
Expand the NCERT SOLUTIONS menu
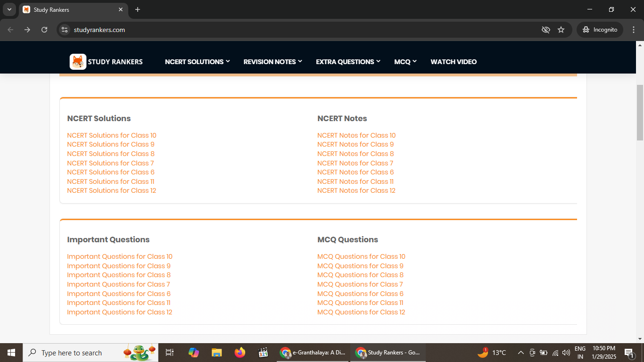(197, 62)
